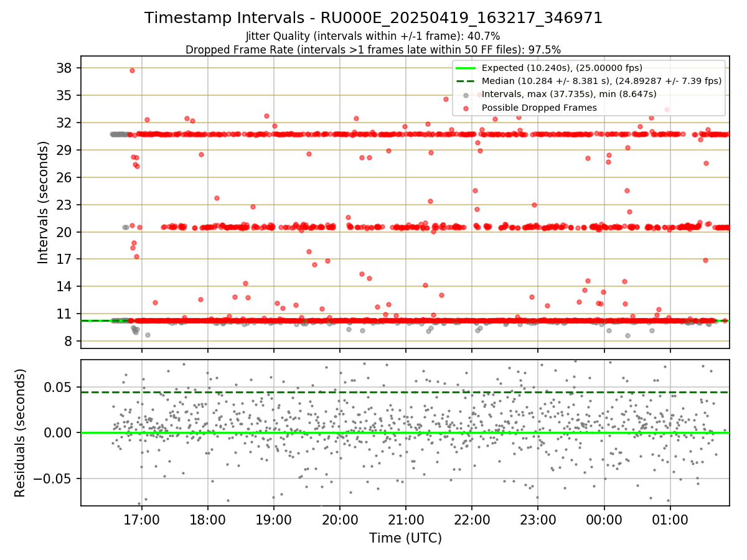
Task: Click the '20' tick on the intervals axis
Action: click(65, 232)
